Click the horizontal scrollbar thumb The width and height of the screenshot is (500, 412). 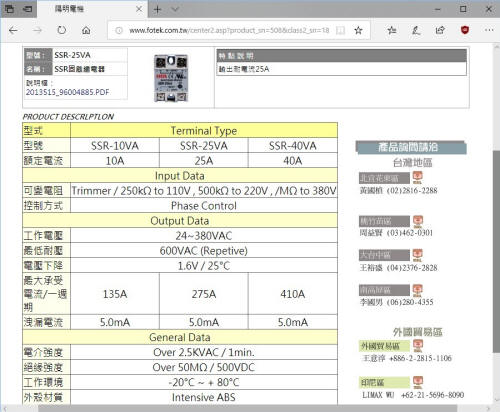coord(247,408)
